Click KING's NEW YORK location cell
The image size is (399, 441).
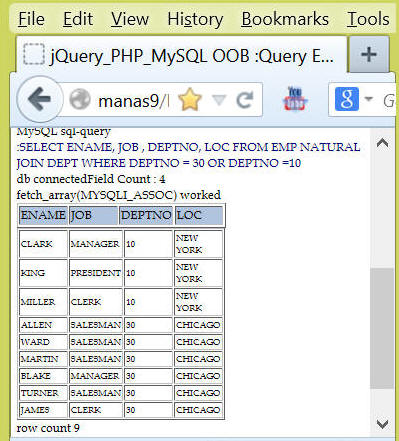[198, 273]
